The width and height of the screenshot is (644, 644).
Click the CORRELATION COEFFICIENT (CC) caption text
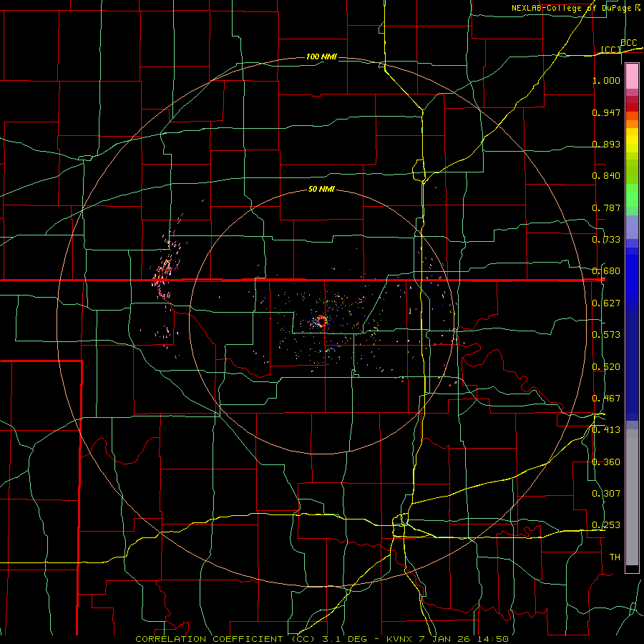225,639
